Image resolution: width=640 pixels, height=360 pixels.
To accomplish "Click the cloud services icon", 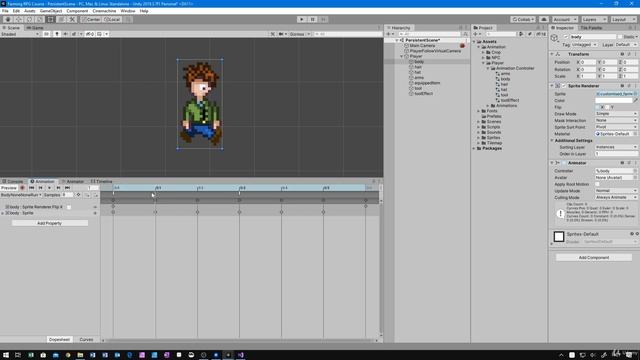I will [x=544, y=19].
